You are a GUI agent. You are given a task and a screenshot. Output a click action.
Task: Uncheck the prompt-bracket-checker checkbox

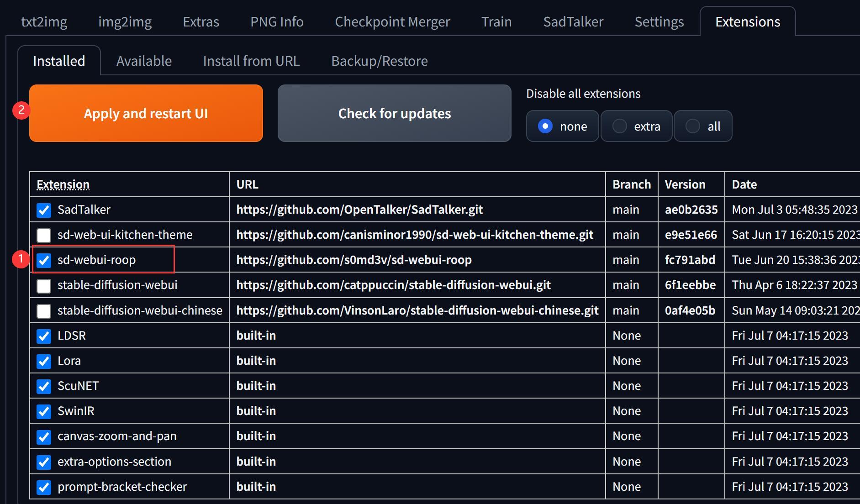(x=44, y=487)
